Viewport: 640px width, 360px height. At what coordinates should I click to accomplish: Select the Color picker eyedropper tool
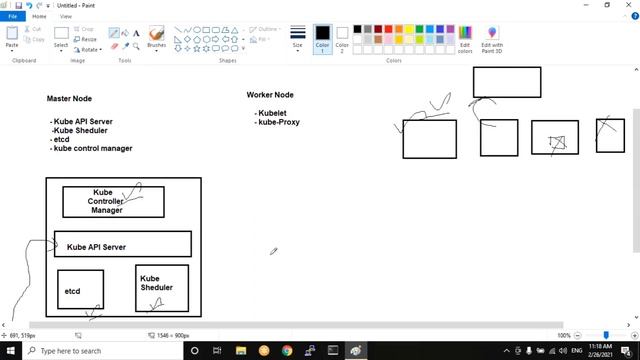coord(125,46)
